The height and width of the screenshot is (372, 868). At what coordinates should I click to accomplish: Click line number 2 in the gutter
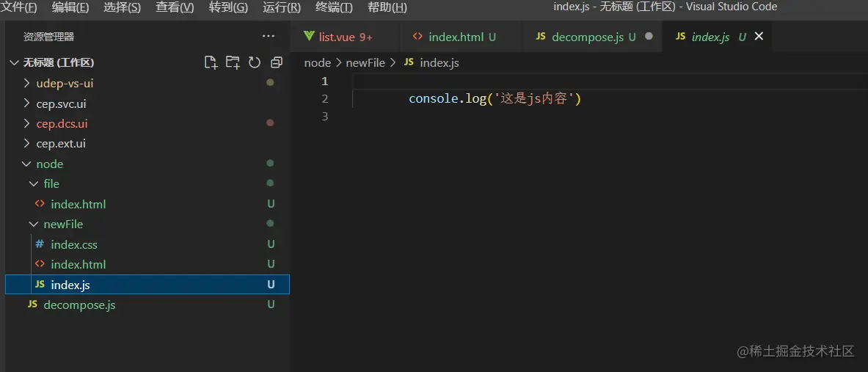(325, 99)
